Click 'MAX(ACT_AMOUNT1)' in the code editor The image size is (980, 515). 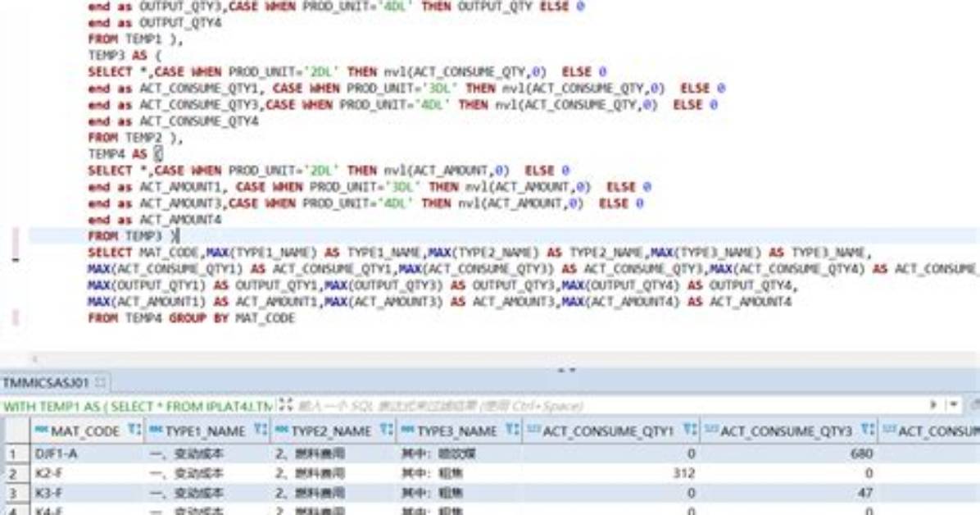tap(146, 302)
